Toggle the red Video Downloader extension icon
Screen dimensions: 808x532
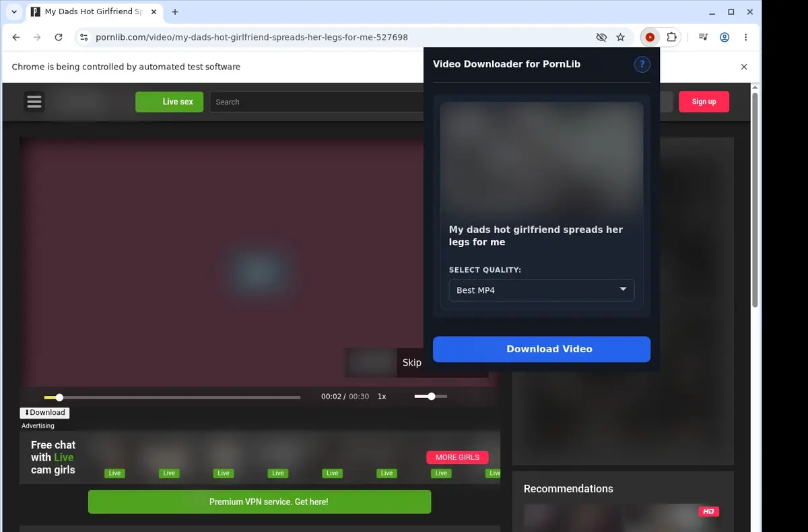tap(650, 38)
